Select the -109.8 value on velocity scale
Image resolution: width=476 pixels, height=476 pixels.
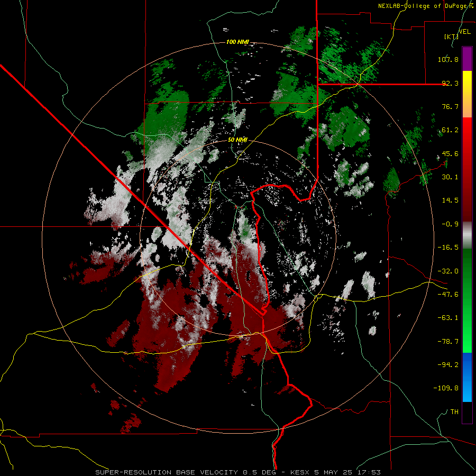(446, 388)
